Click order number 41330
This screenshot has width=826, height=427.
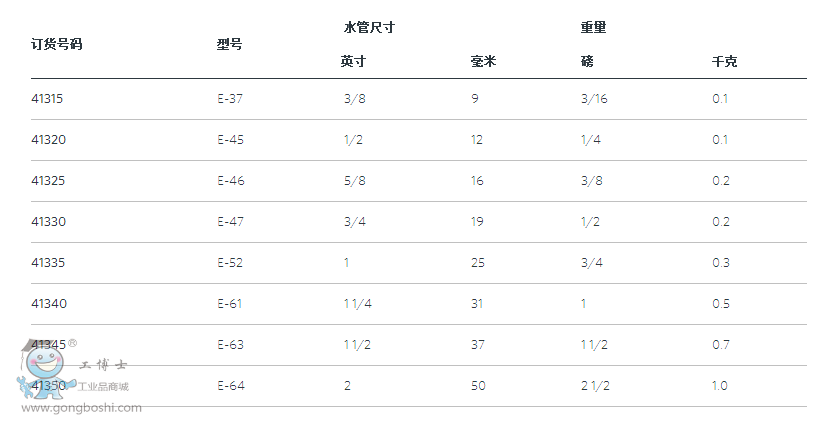(x=49, y=222)
